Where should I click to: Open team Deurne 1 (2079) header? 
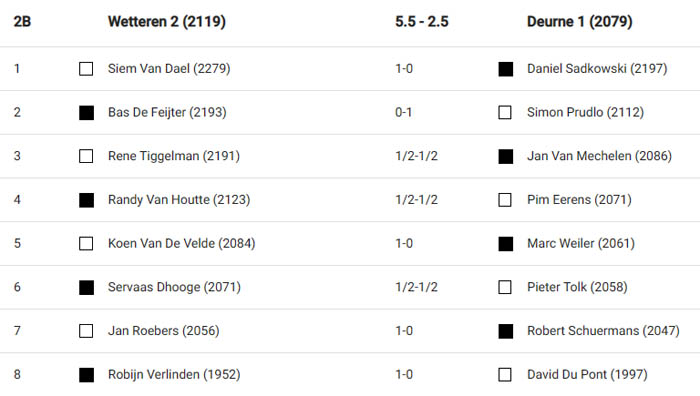point(579,21)
